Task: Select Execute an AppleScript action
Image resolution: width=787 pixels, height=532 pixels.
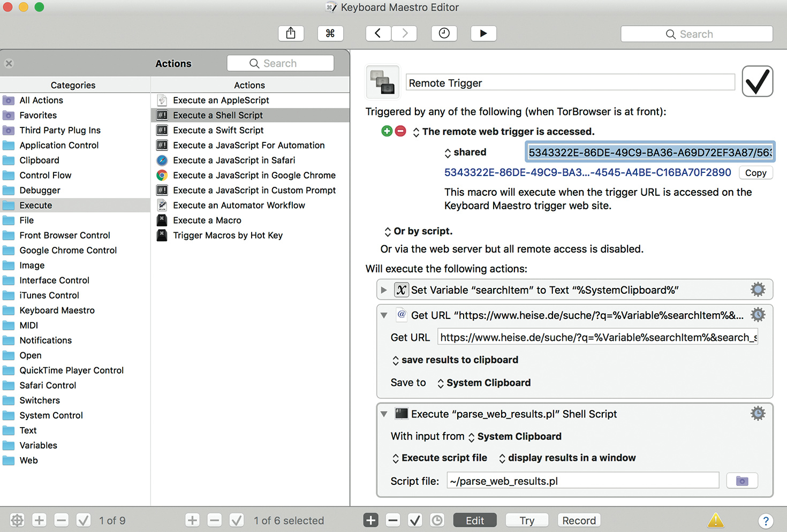Action: coord(221,100)
